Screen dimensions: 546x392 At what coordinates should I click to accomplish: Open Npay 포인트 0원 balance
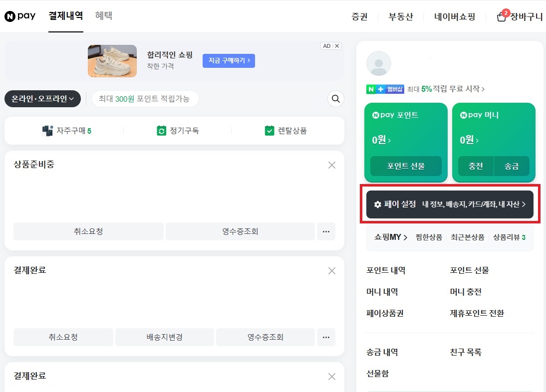381,140
